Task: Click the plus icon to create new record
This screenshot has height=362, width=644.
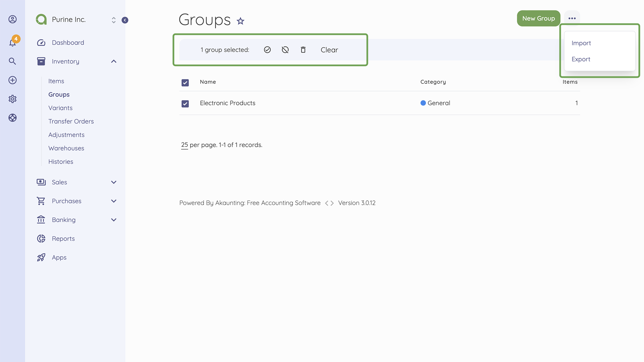Action: (12, 80)
